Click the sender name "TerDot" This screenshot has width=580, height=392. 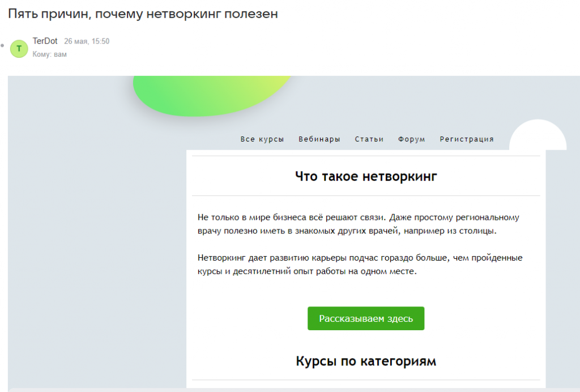[x=45, y=41]
